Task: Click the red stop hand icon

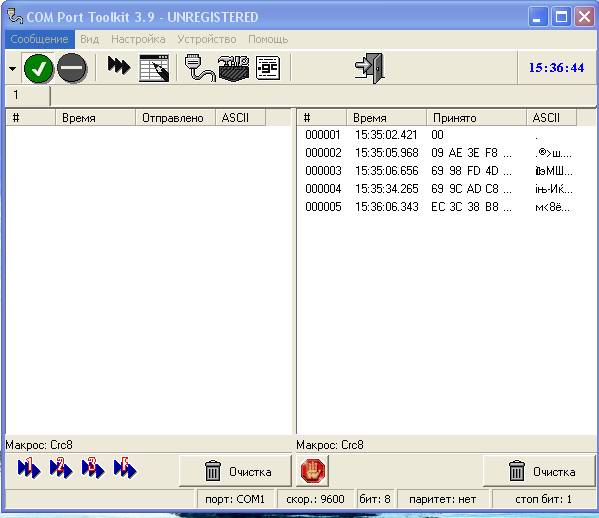Action: (x=313, y=471)
